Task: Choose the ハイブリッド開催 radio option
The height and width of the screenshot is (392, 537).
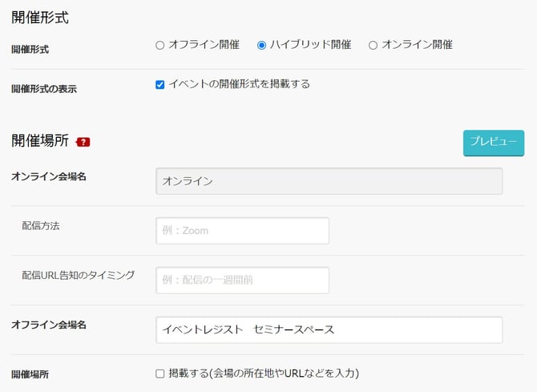Action: pyautogui.click(x=261, y=45)
